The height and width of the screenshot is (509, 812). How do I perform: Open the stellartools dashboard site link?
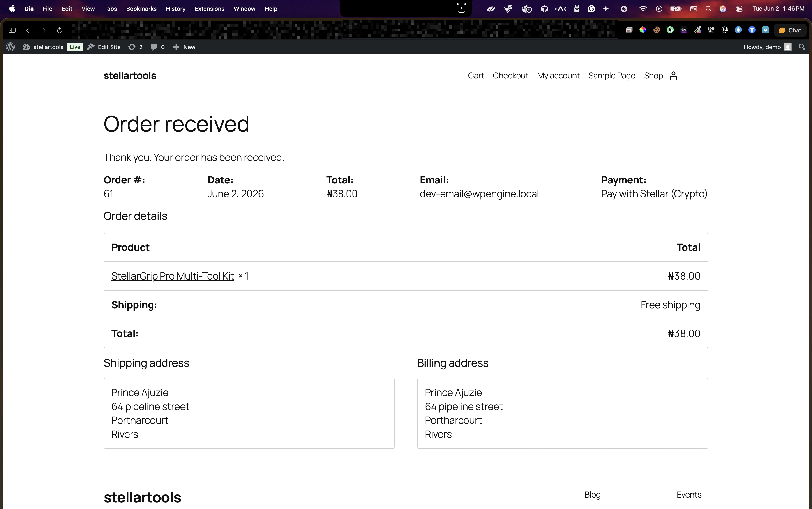(43, 47)
